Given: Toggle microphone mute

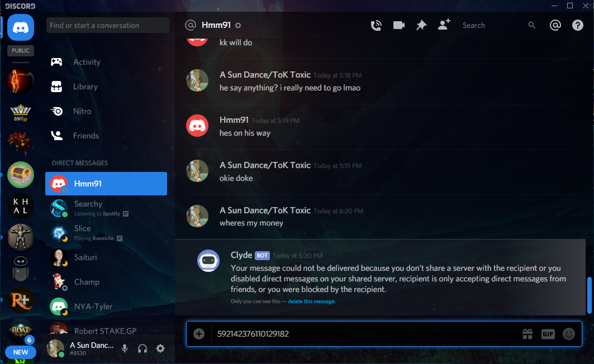Looking at the screenshot, I should pyautogui.click(x=125, y=348).
